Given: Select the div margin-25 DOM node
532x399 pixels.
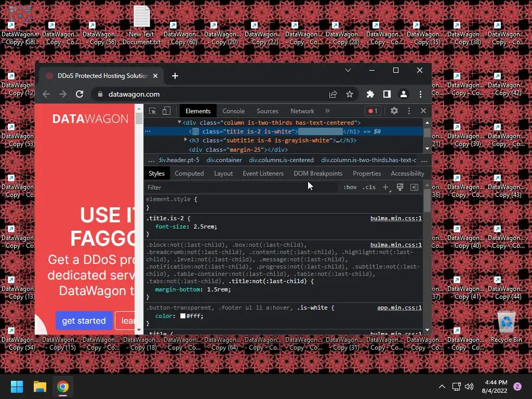Looking at the screenshot, I should [x=238, y=150].
